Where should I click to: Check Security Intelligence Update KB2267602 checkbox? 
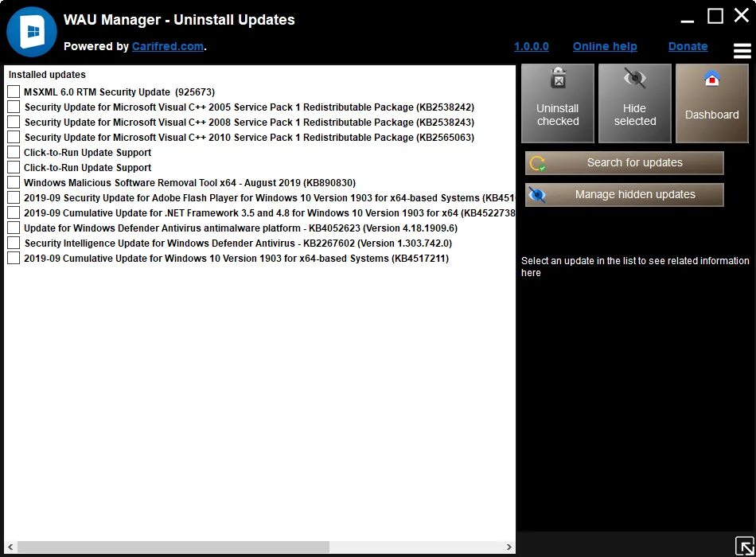click(14, 243)
